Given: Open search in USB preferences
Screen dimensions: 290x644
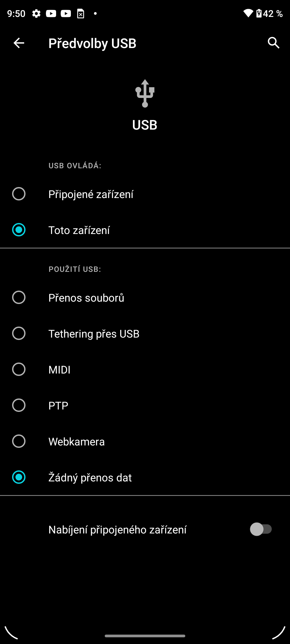Looking at the screenshot, I should [273, 43].
